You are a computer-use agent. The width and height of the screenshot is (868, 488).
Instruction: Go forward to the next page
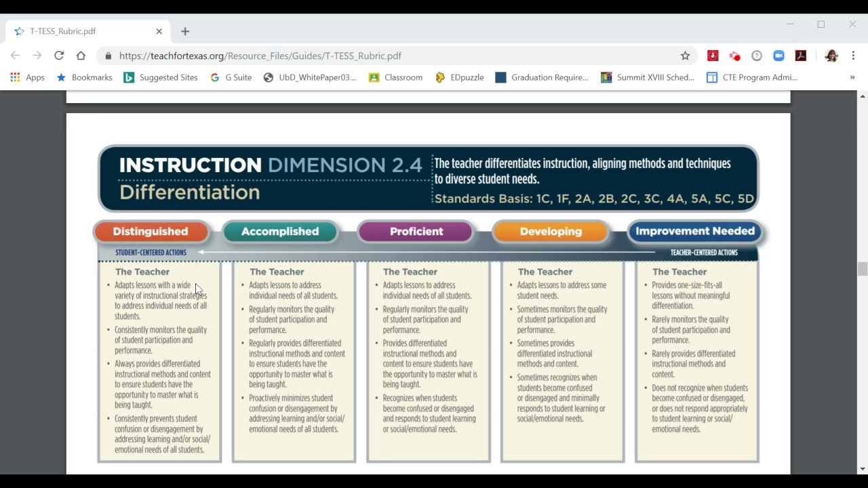[x=37, y=56]
